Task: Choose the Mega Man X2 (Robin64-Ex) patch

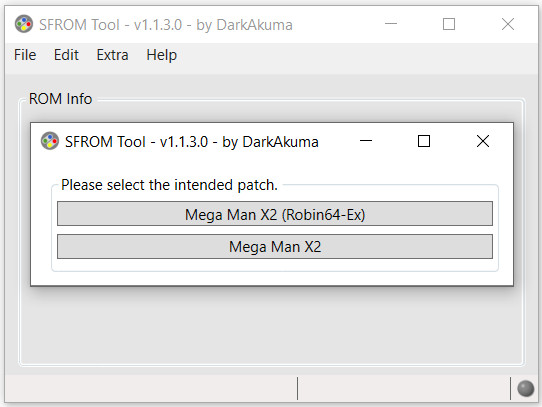Action: (275, 214)
